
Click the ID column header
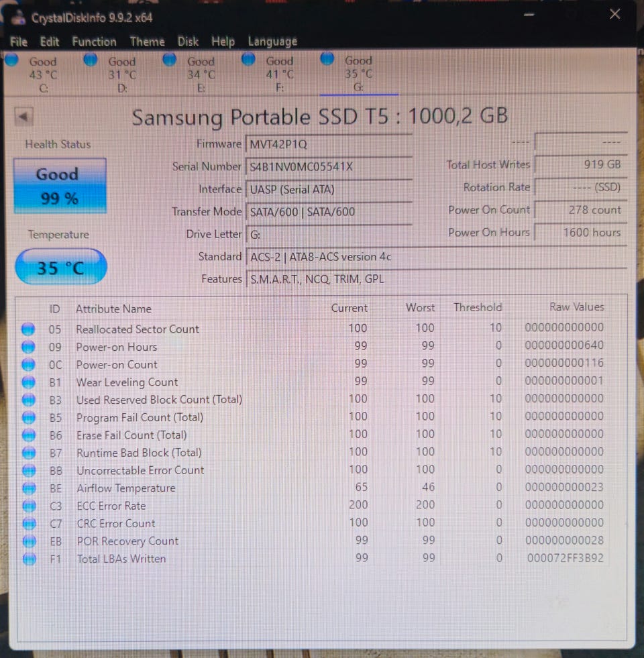click(54, 309)
